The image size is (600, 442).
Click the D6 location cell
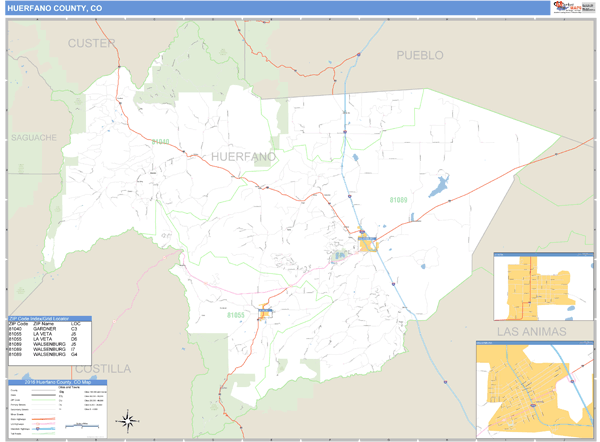[x=74, y=339]
